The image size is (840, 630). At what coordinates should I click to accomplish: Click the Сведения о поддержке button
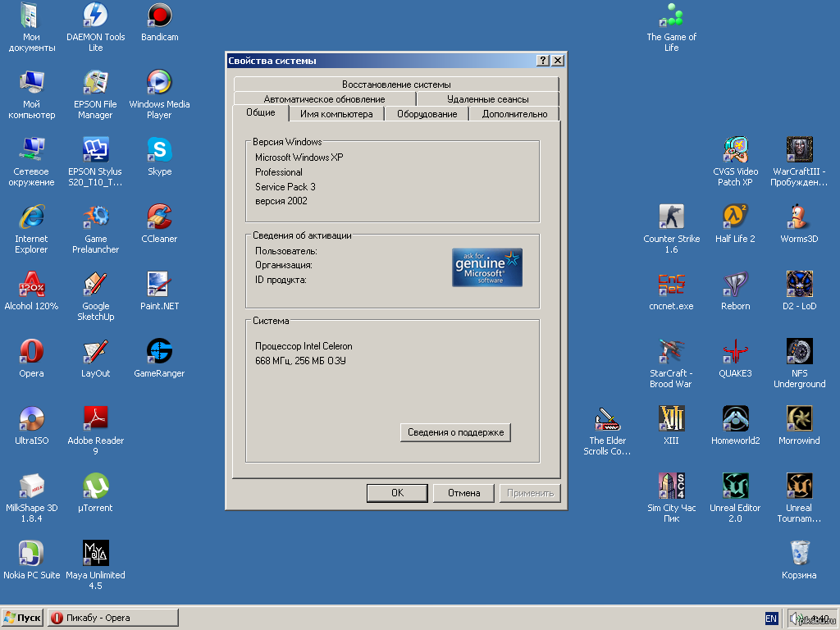point(455,432)
